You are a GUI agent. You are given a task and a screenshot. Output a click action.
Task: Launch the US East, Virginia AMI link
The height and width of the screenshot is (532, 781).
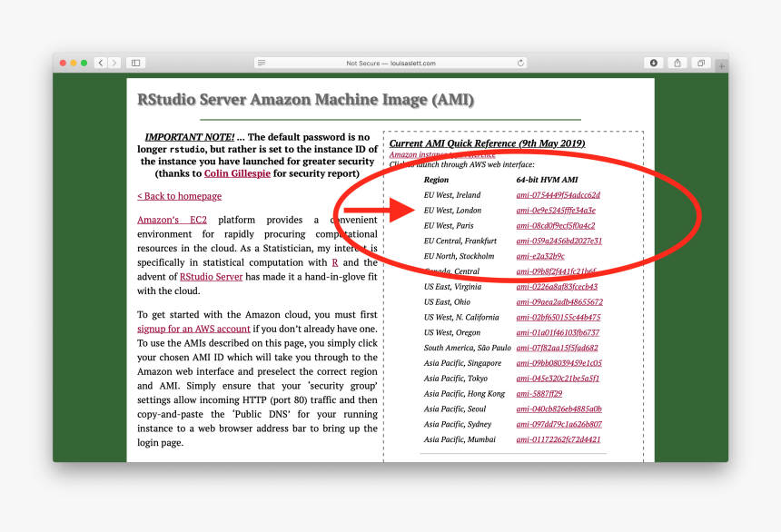click(x=557, y=286)
